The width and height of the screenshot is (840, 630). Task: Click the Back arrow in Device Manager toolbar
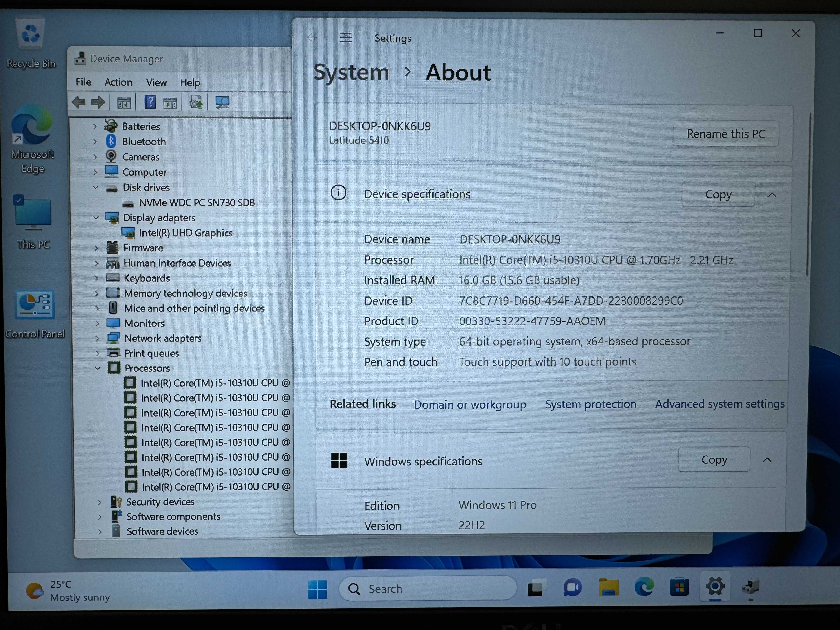coord(79,102)
